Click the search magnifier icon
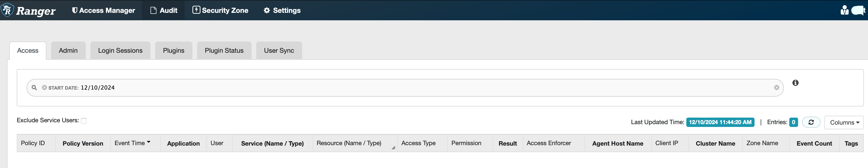This screenshot has height=168, width=868. pos(34,88)
